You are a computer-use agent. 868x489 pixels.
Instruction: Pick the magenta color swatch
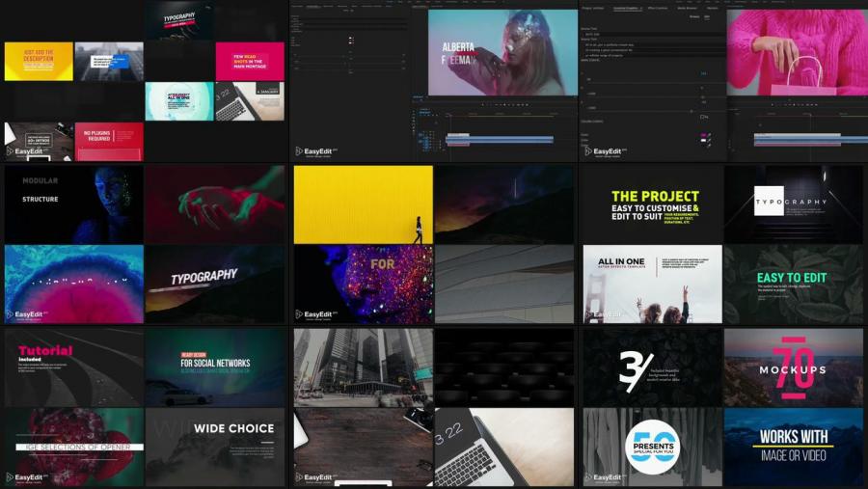click(x=704, y=136)
